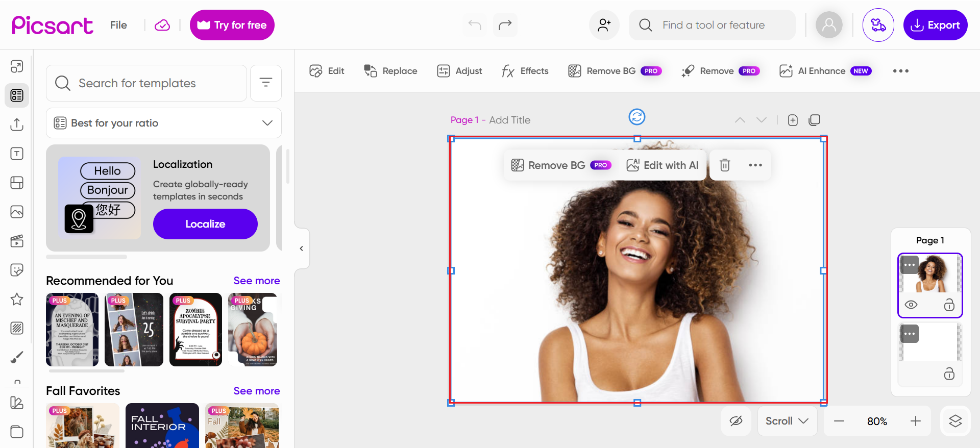
Task: Click the invite collaborator icon
Action: click(604, 25)
